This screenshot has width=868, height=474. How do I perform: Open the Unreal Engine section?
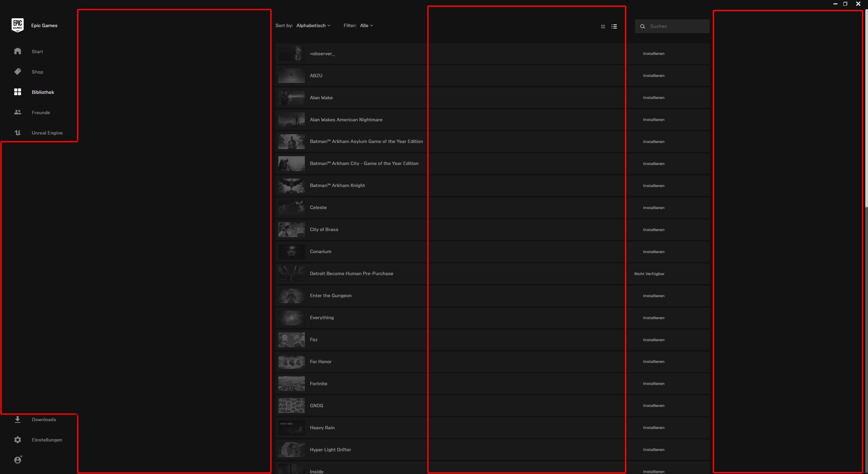[x=47, y=133]
